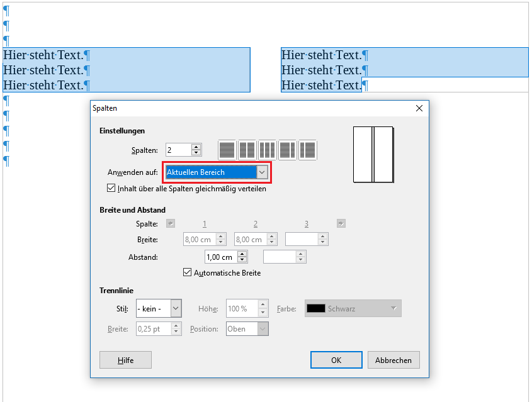
Task: Click the Trennlinie Breite field 0,25 pt
Action: (x=154, y=329)
